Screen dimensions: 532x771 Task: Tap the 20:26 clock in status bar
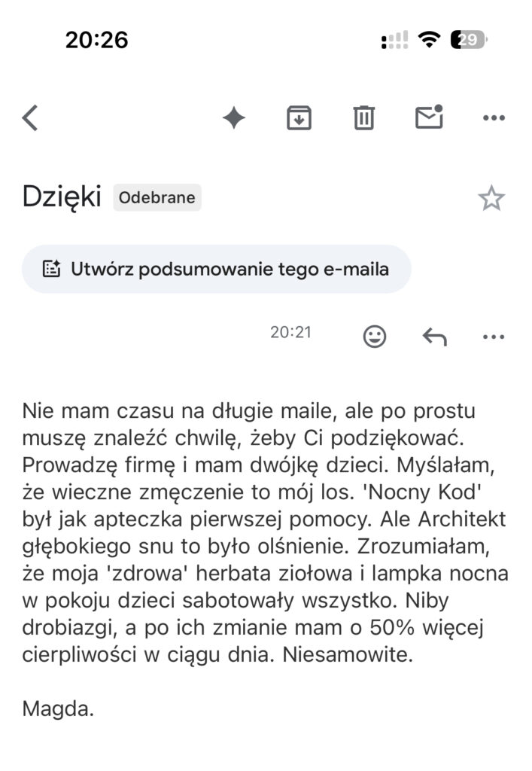tap(97, 40)
